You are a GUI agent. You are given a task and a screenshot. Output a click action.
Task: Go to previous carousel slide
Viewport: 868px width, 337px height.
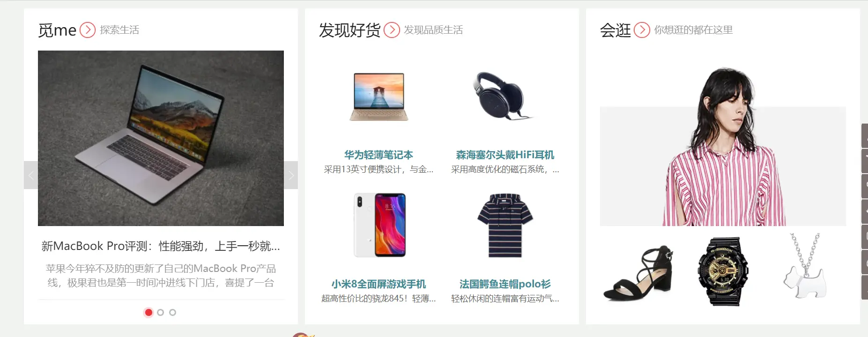[31, 175]
